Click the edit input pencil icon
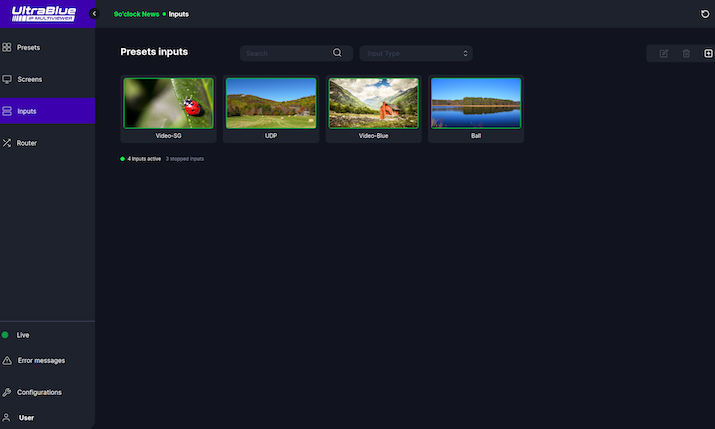This screenshot has height=429, width=715. [x=664, y=53]
